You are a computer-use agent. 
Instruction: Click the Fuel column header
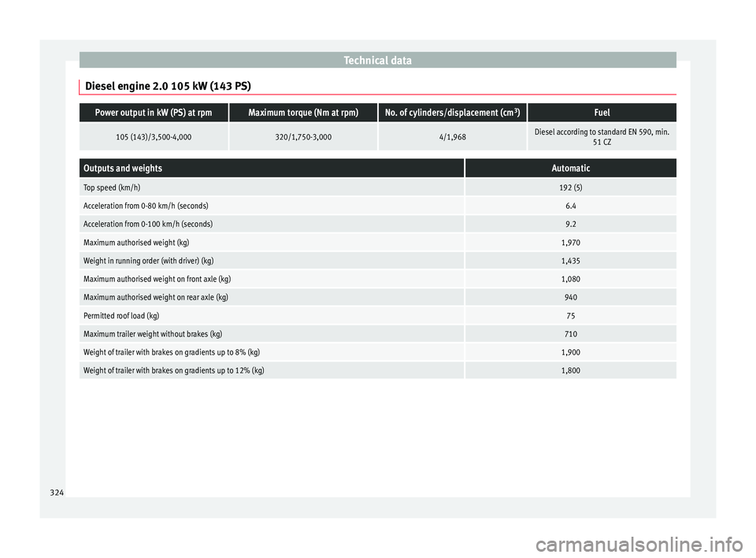[x=602, y=113]
